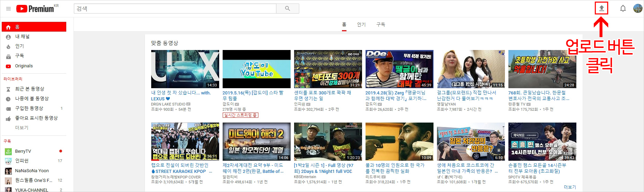The width and height of the screenshot is (644, 192).
Task: Focus the 검색 search input field
Action: tap(175, 8)
